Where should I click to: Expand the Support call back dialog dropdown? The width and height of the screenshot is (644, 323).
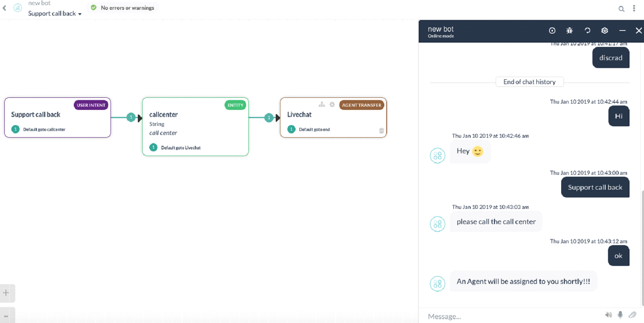pyautogui.click(x=55, y=14)
